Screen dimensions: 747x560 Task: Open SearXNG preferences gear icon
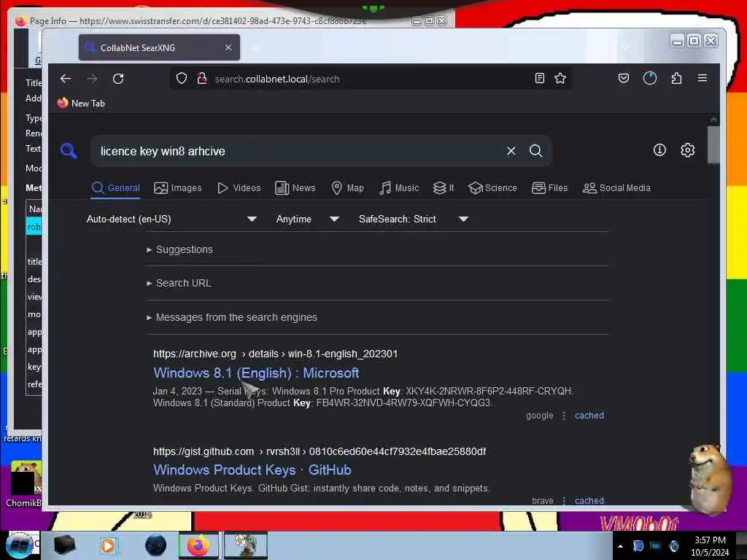(x=687, y=150)
